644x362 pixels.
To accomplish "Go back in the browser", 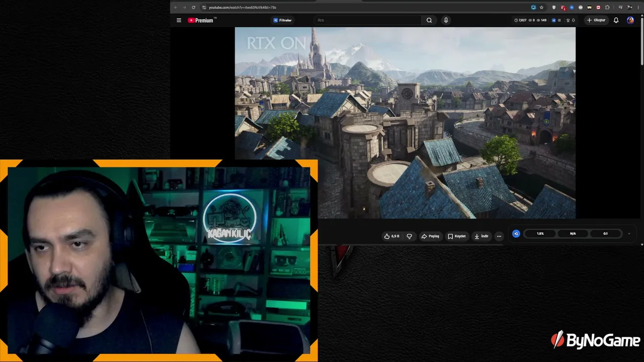I will point(176,7).
